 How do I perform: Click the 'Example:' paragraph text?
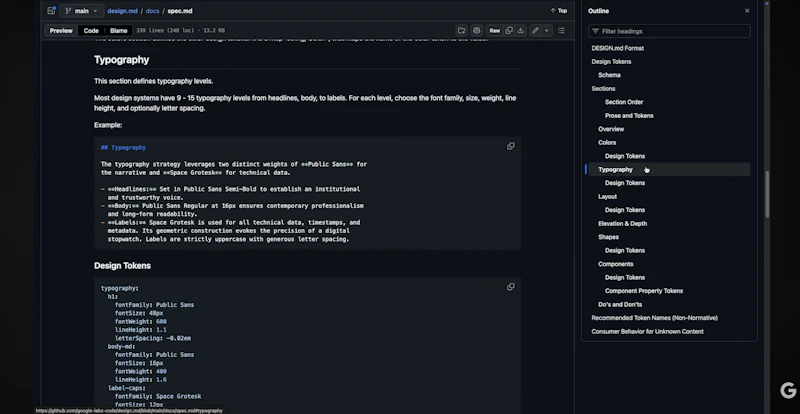tap(108, 125)
